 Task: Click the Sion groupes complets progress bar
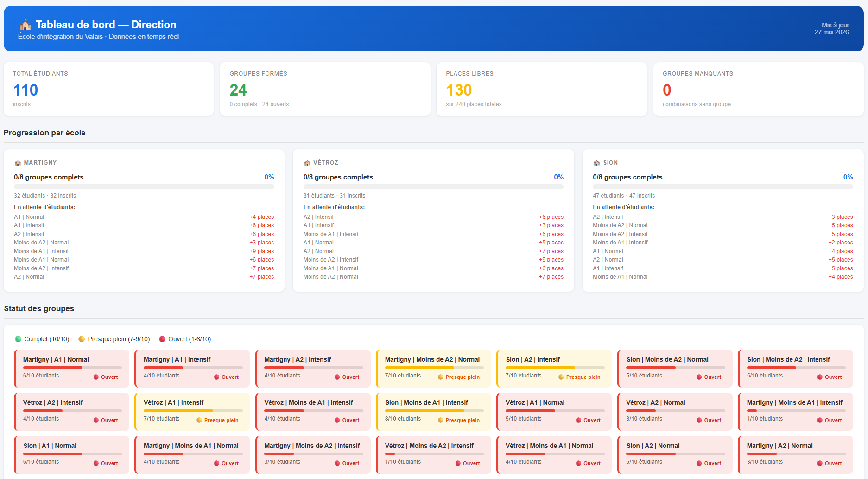tap(723, 187)
